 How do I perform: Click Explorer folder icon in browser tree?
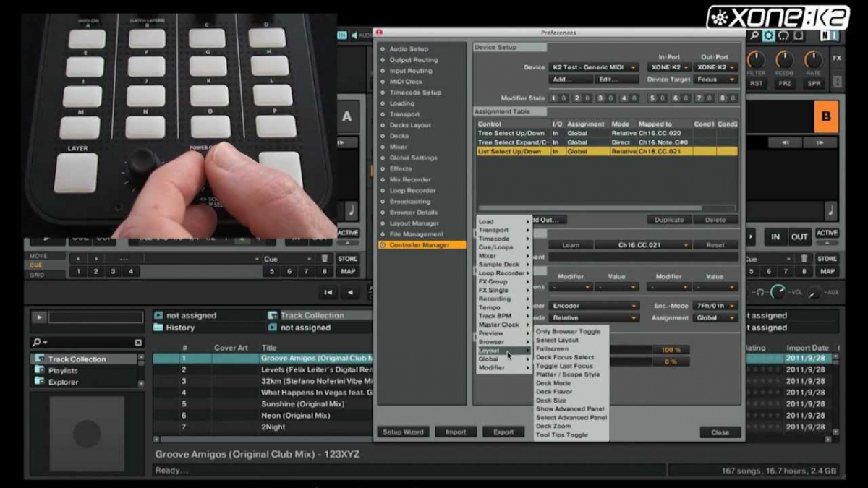coord(40,382)
